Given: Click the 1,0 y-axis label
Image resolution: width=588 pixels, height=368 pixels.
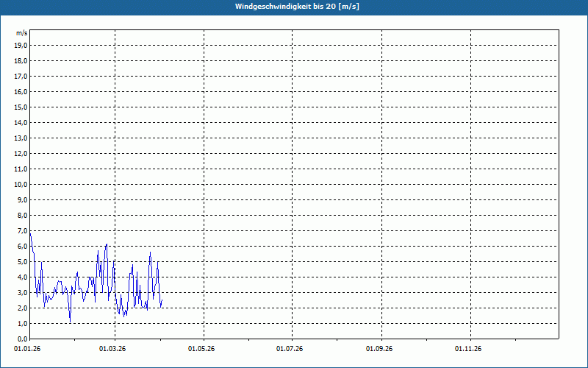Looking at the screenshot, I should pyautogui.click(x=21, y=324).
